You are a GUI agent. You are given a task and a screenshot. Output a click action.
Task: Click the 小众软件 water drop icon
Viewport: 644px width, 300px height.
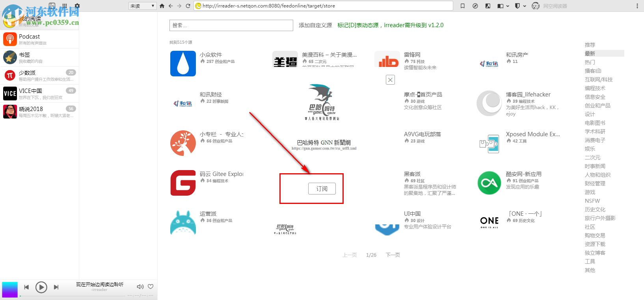[x=183, y=63]
